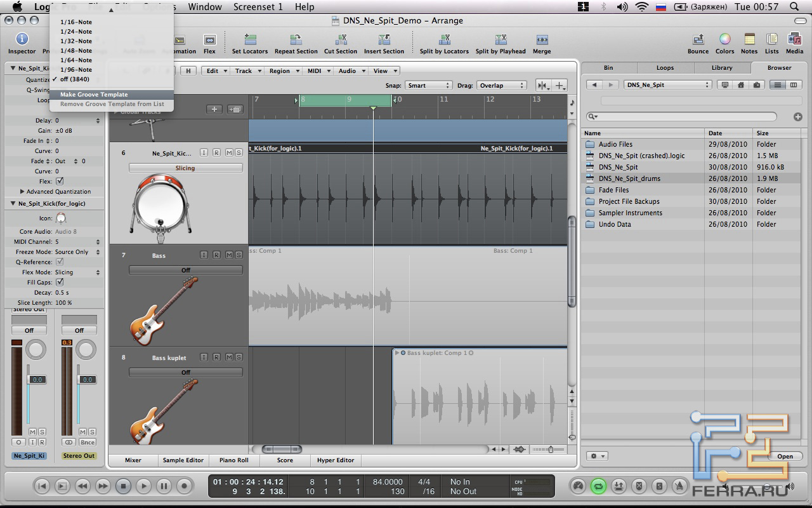Choose Make Groove Template from the menu

(94, 95)
